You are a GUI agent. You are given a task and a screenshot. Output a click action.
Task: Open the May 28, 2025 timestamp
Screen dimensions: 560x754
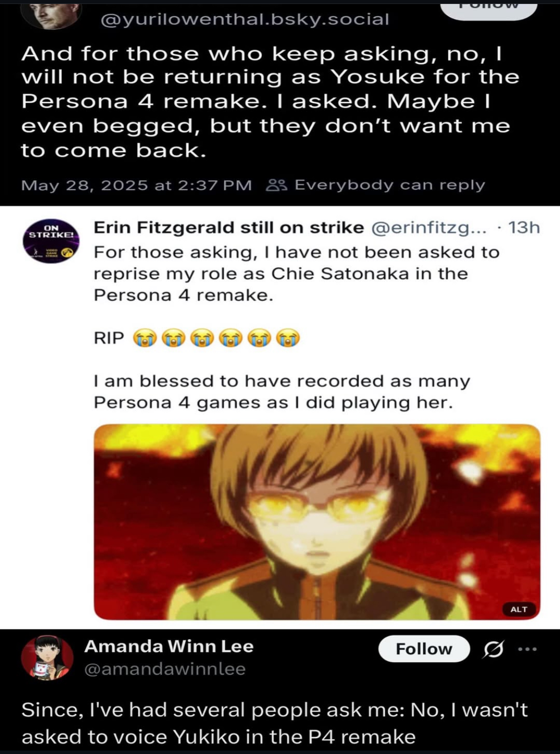[136, 185]
